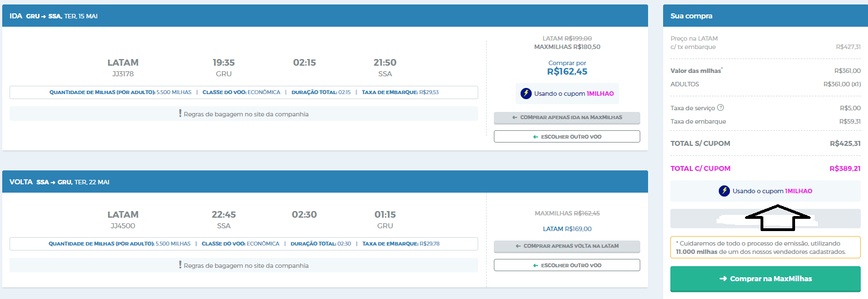The height and width of the screenshot is (299, 868).
Task: Select Escolher outro voo for the return flight
Action: tap(567, 265)
